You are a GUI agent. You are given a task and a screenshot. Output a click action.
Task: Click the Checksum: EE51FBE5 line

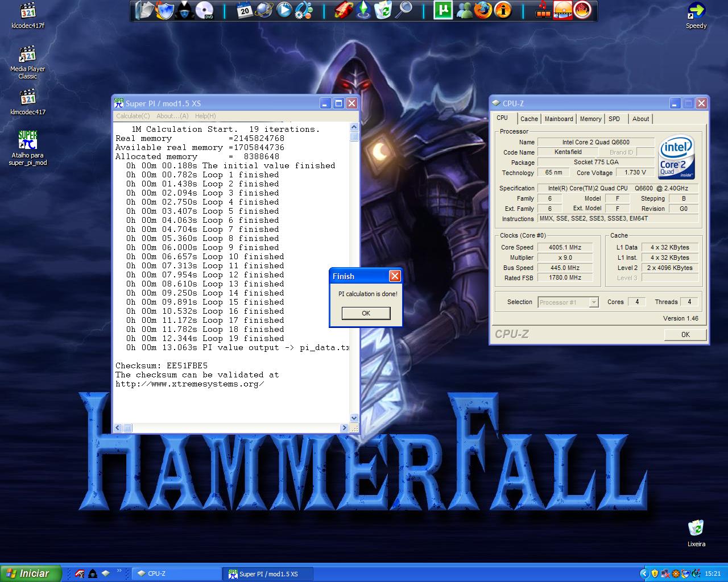(162, 365)
